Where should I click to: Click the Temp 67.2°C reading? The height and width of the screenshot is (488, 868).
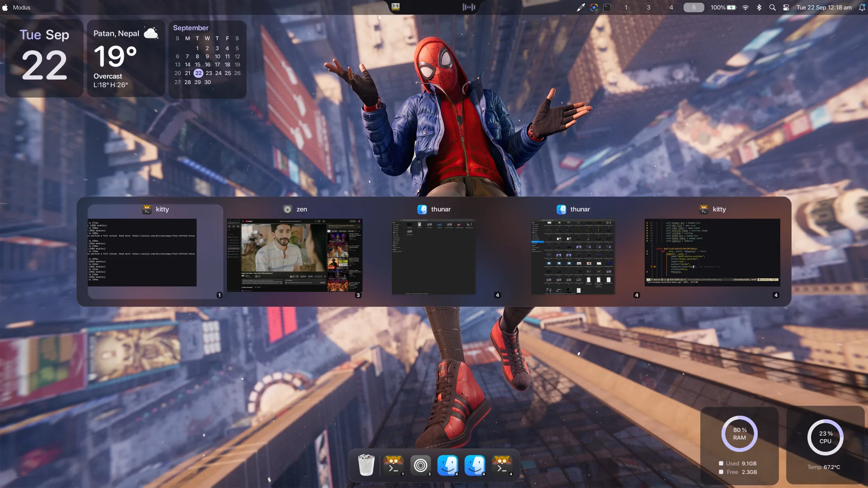[x=824, y=467]
